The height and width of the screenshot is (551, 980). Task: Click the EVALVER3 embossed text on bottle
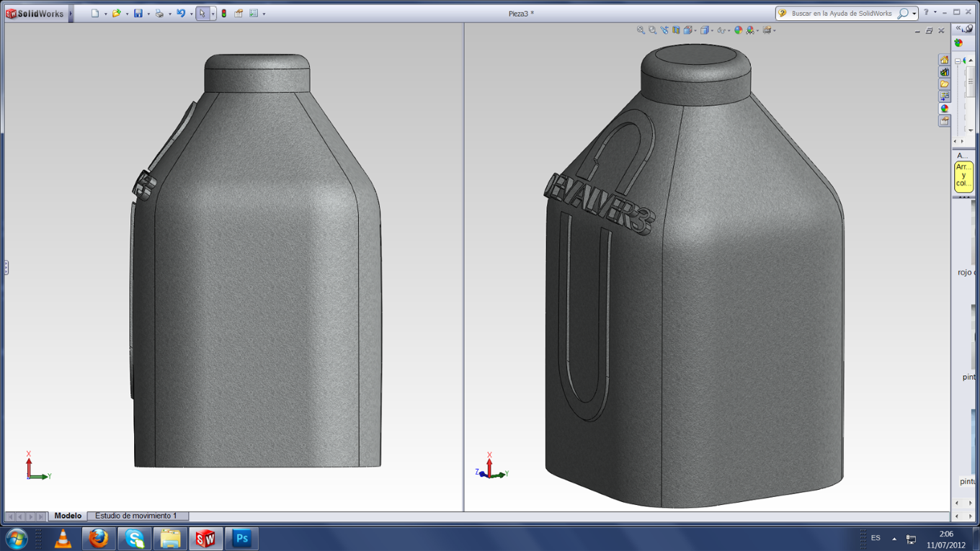(x=599, y=204)
